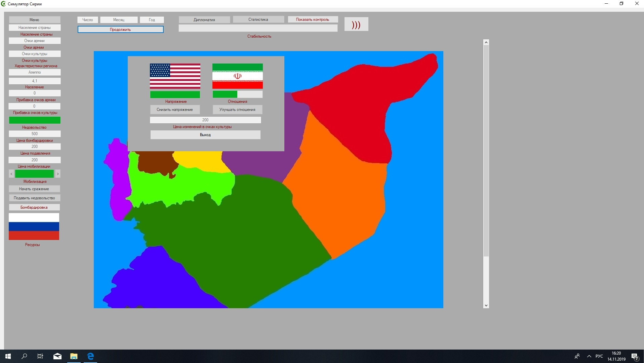Screen dimensions: 644x363
Task: Click Улучшать отношения button
Action: [238, 110]
